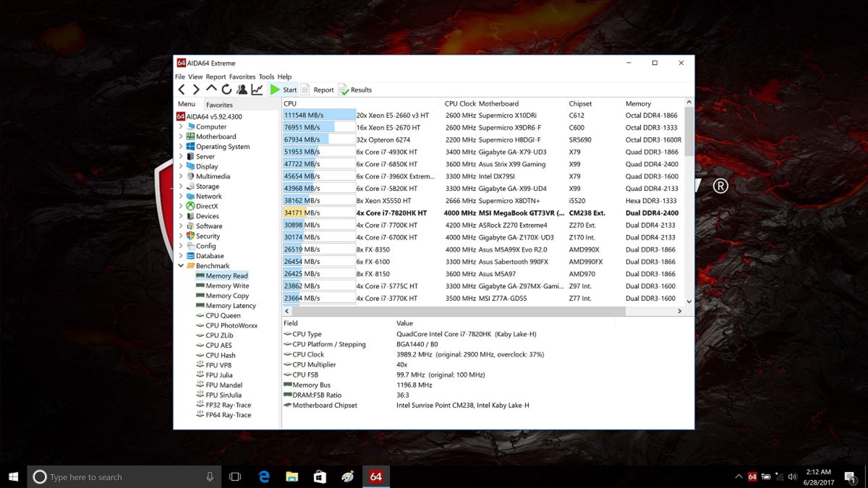This screenshot has height=488, width=868.
Task: Open the Tools menu
Action: (266, 77)
